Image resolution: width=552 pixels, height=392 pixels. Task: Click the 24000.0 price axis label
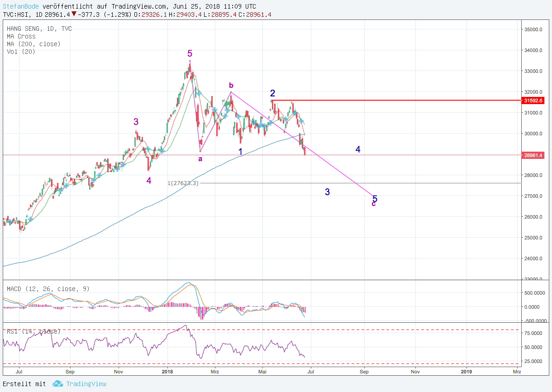click(x=533, y=258)
